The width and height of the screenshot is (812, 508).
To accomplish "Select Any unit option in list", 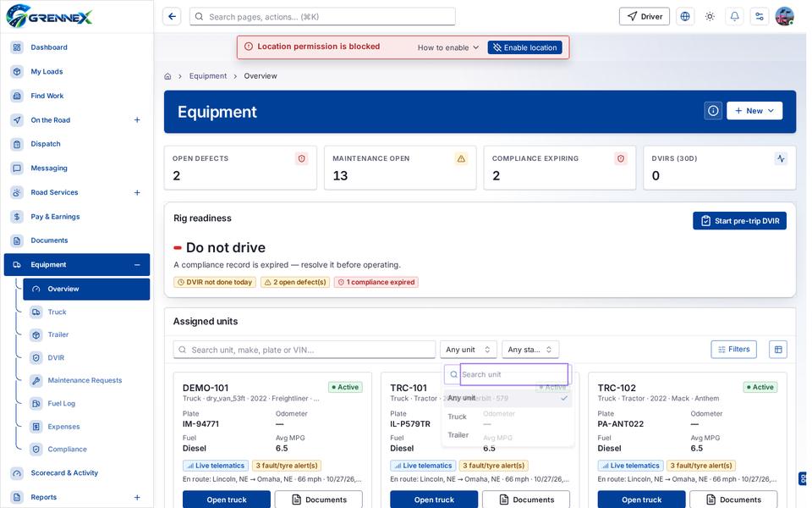I will 507,398.
